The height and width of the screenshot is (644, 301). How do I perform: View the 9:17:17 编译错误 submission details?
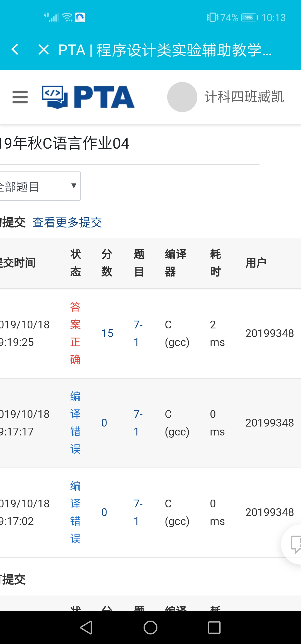click(x=75, y=423)
